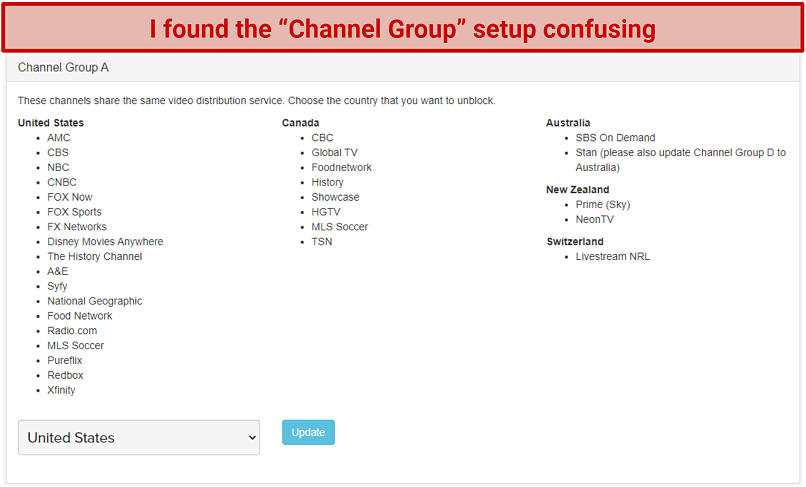Image resolution: width=806 pixels, height=487 pixels.
Task: Click FOX Now list entry
Action: [x=70, y=197]
